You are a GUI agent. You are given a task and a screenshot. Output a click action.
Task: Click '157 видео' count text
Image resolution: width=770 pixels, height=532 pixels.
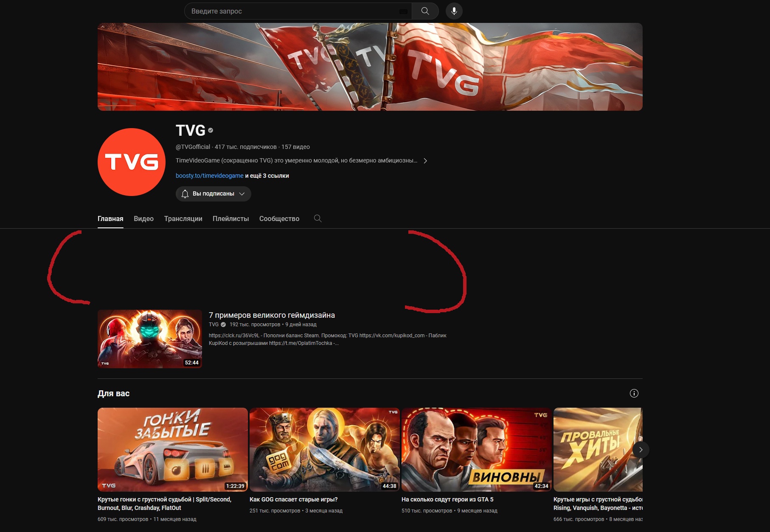(295, 147)
